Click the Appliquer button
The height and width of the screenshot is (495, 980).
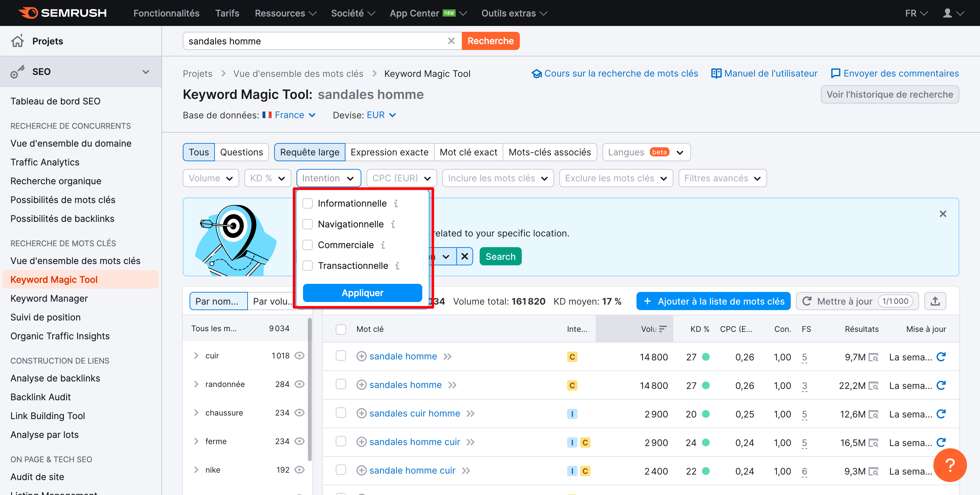tap(362, 293)
